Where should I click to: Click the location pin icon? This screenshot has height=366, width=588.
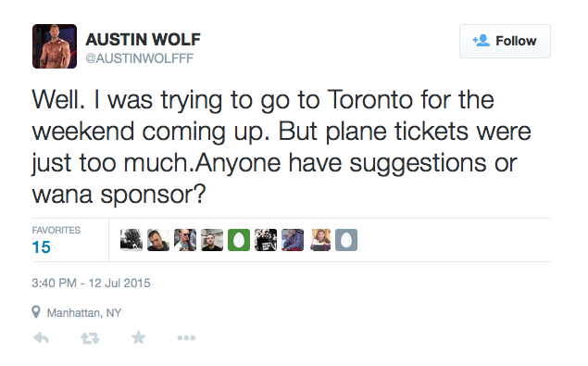tap(36, 312)
